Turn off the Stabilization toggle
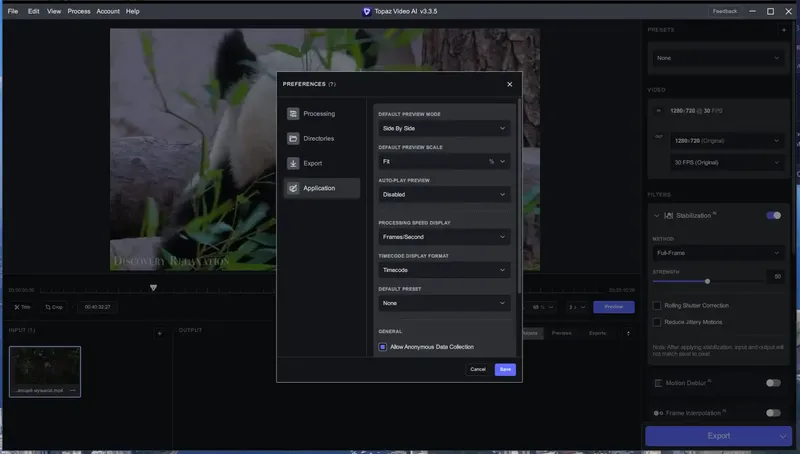The width and height of the screenshot is (800, 454). [x=773, y=216]
